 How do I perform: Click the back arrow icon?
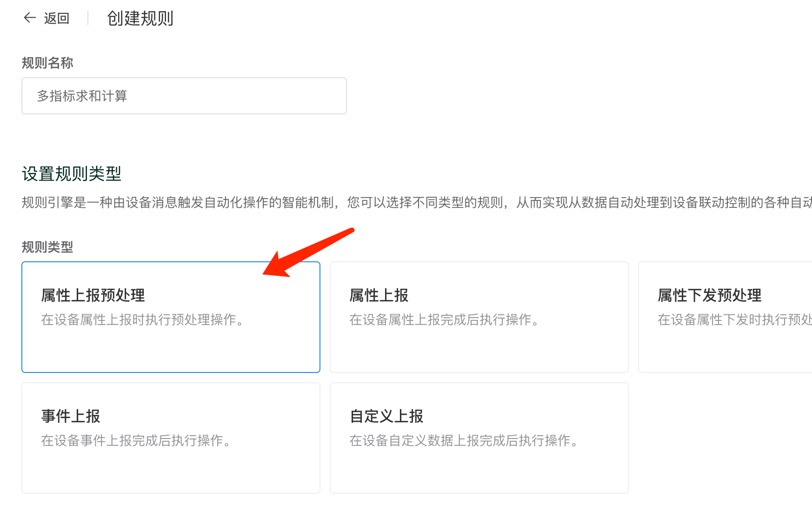tap(30, 18)
